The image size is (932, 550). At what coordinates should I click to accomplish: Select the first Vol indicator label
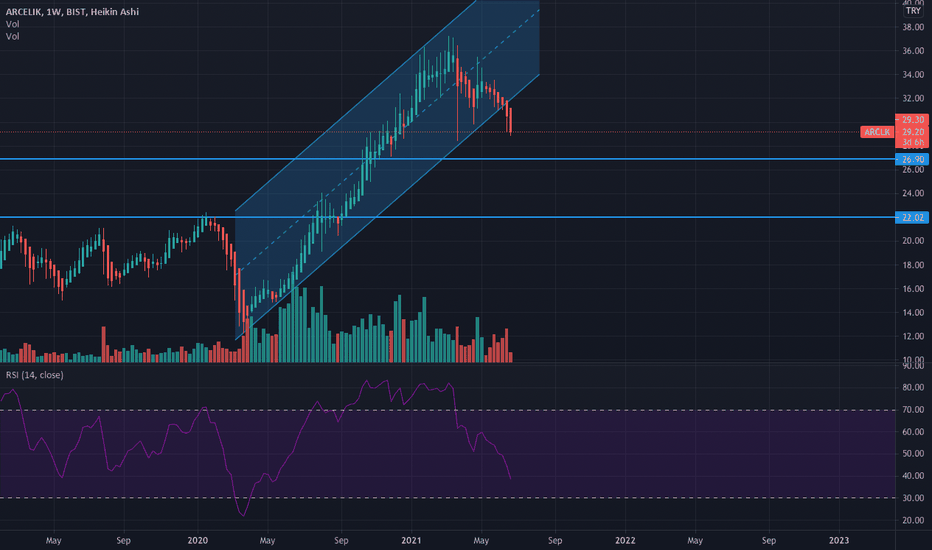click(12, 24)
